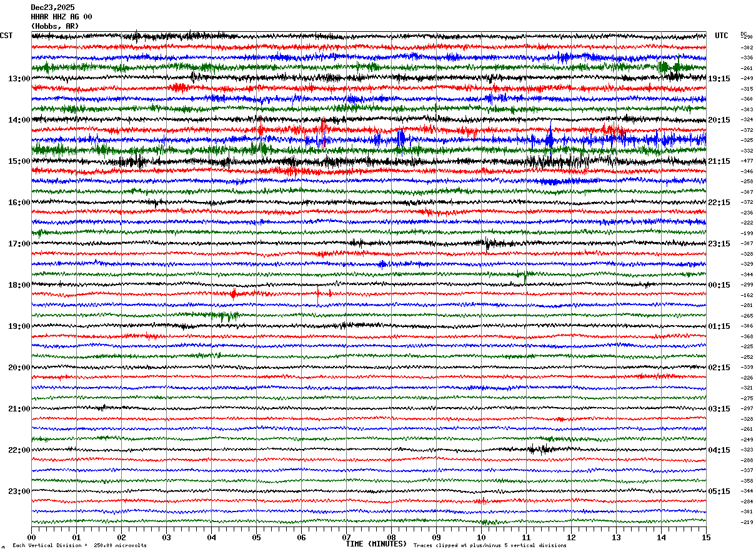Click the 21:15 UTC time label

[719, 161]
